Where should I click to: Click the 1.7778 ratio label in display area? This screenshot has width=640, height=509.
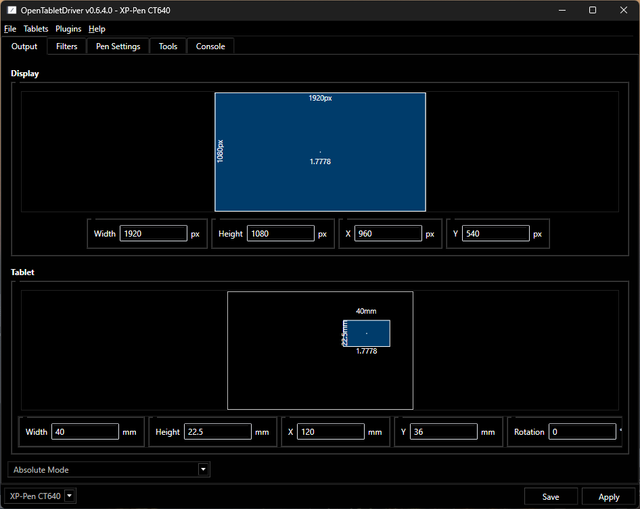320,162
